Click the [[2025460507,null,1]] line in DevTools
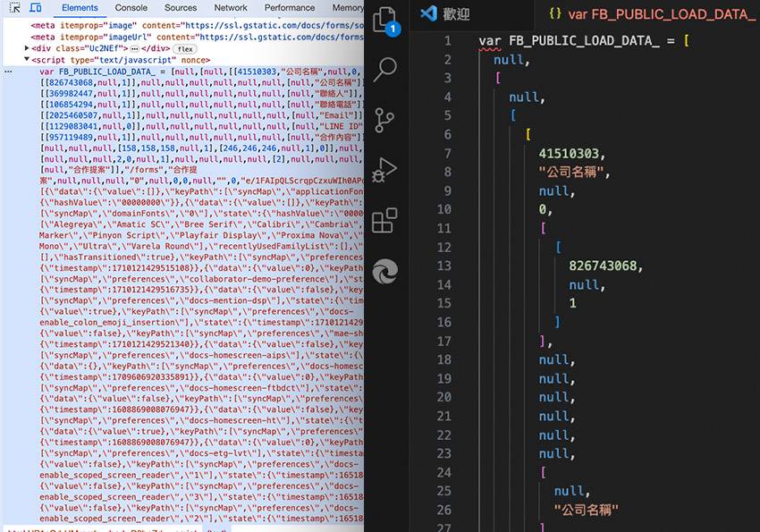Screen dimensions: 760x532 point(202,115)
